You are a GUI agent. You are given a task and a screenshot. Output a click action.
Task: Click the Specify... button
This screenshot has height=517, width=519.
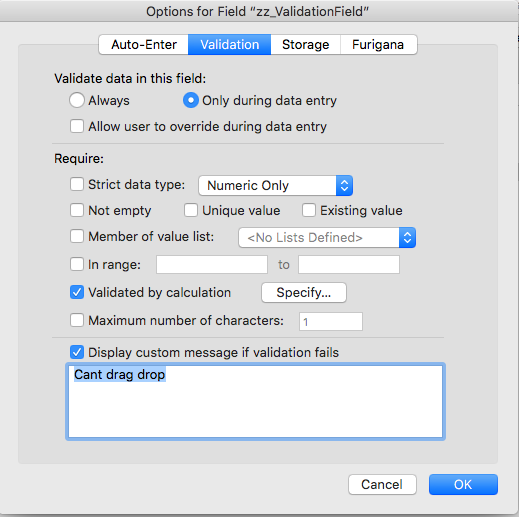click(304, 293)
